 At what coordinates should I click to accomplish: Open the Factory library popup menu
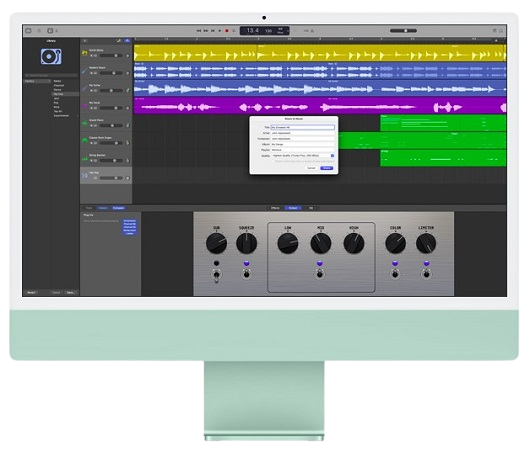pyautogui.click(x=37, y=81)
